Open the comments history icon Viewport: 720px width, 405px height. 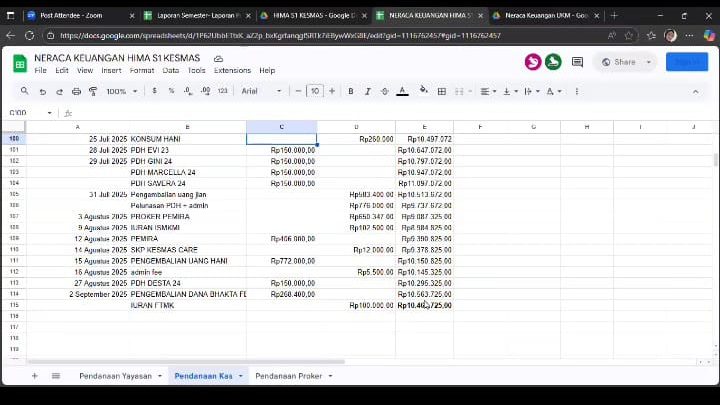click(x=577, y=62)
